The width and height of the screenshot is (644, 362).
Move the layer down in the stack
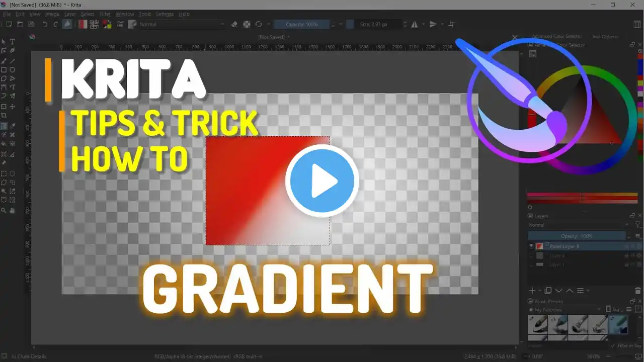559,291
